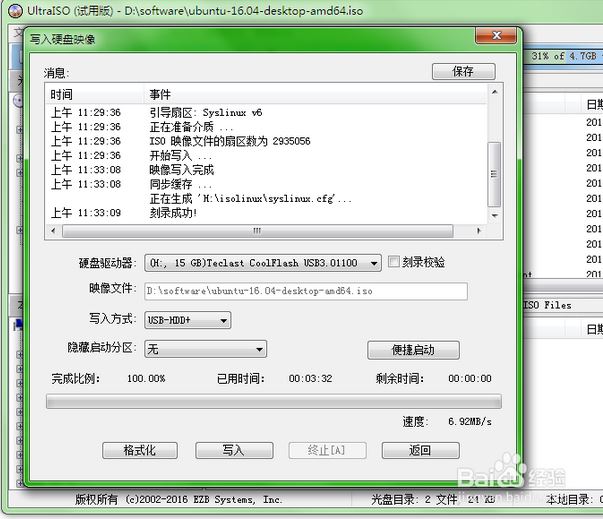This screenshot has width=603, height=519.
Task: Click the 6.92MB/s speed value
Action: (470, 422)
